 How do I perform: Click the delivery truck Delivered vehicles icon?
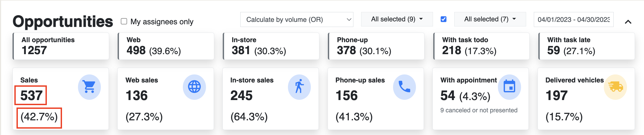(615, 87)
